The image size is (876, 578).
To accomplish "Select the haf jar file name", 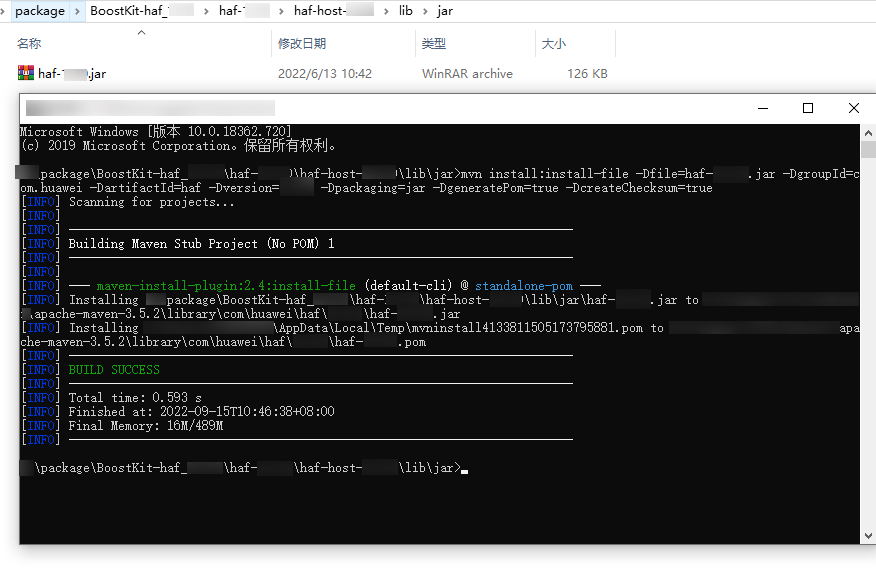I will pyautogui.click(x=72, y=74).
